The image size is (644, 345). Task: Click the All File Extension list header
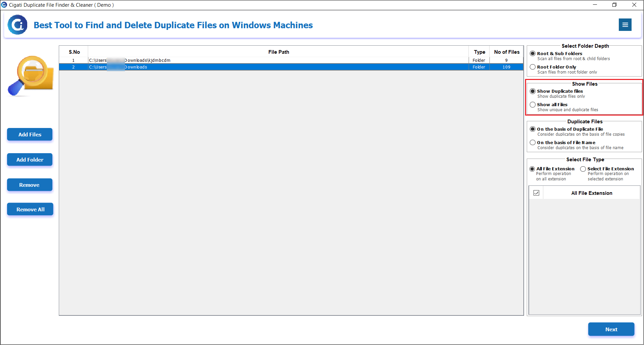pos(592,193)
